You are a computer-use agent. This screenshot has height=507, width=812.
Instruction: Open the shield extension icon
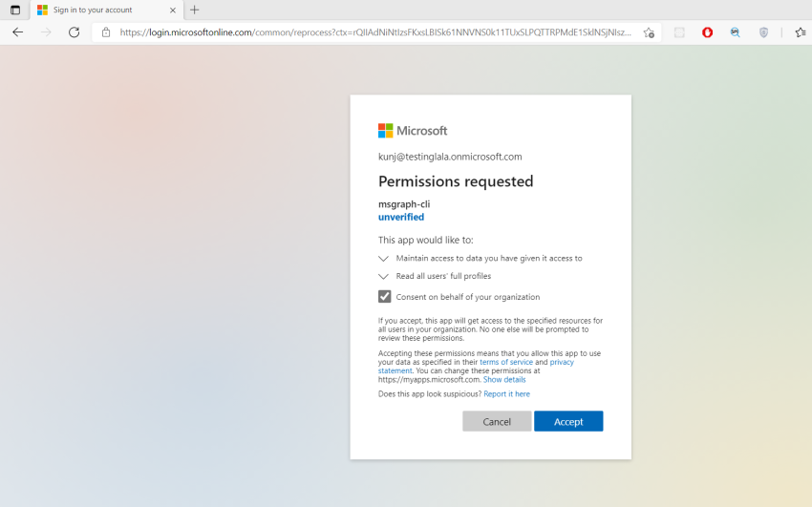pyautogui.click(x=763, y=32)
